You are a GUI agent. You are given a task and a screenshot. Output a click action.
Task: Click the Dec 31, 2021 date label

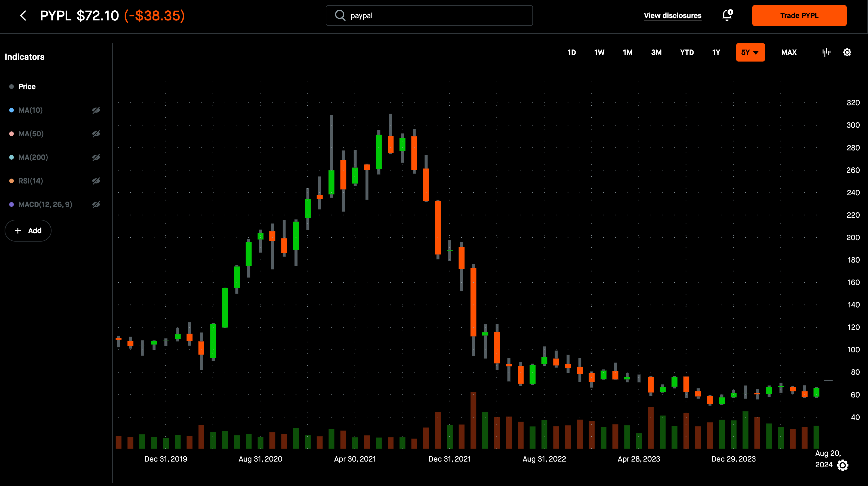coord(450,459)
